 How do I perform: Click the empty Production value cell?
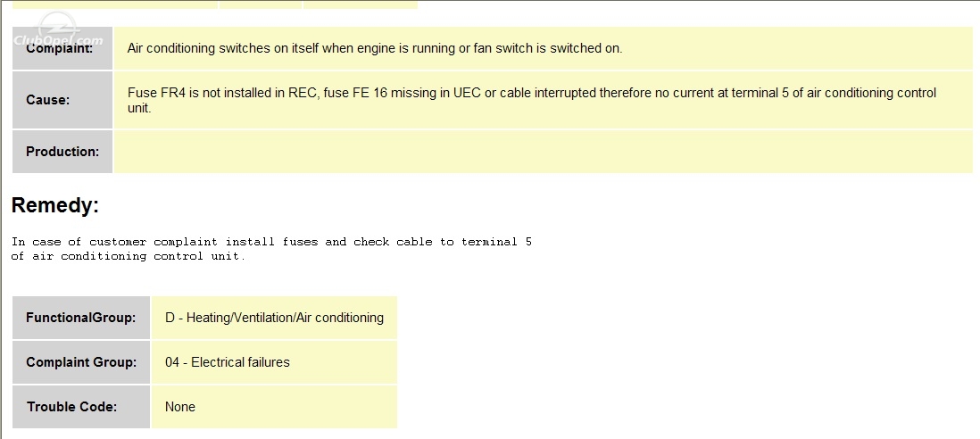544,152
